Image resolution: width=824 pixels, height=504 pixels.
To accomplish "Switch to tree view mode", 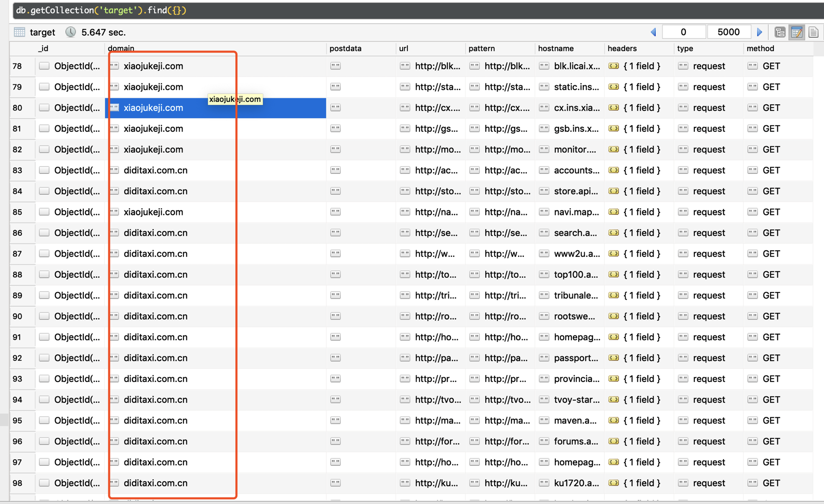I will 780,32.
